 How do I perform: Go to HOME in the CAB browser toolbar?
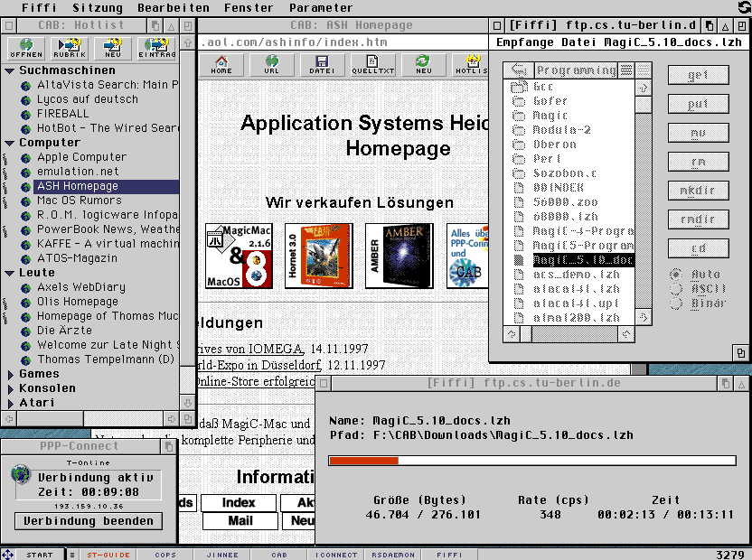click(221, 65)
